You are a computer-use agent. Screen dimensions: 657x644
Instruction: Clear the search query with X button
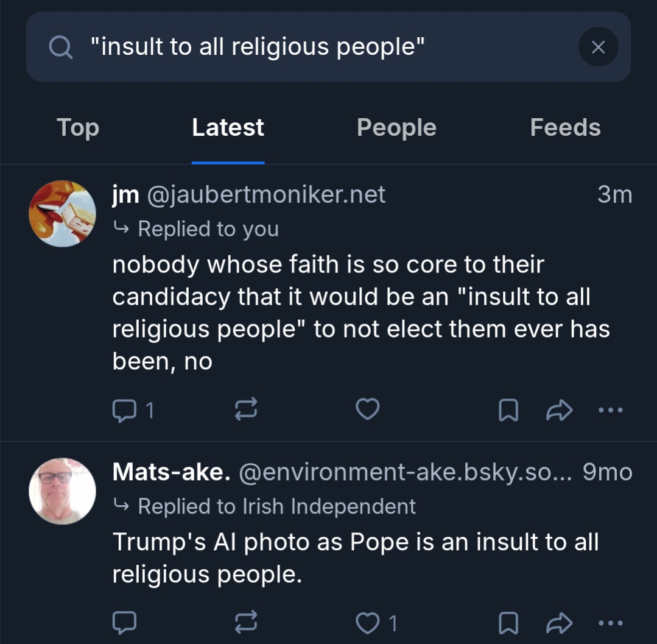pos(598,47)
